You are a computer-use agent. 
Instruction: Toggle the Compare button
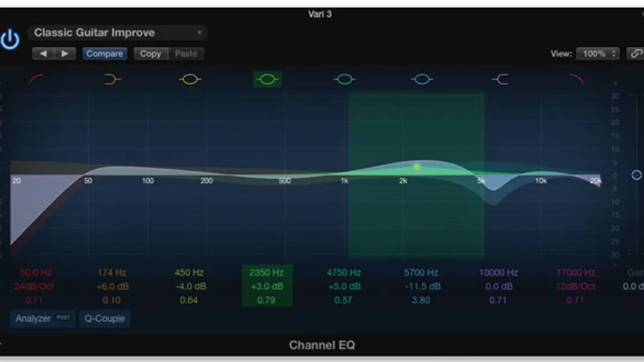pyautogui.click(x=104, y=54)
